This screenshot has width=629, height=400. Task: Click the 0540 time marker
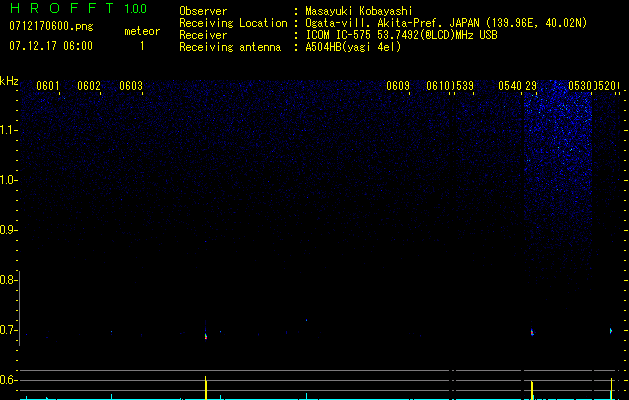coord(510,86)
